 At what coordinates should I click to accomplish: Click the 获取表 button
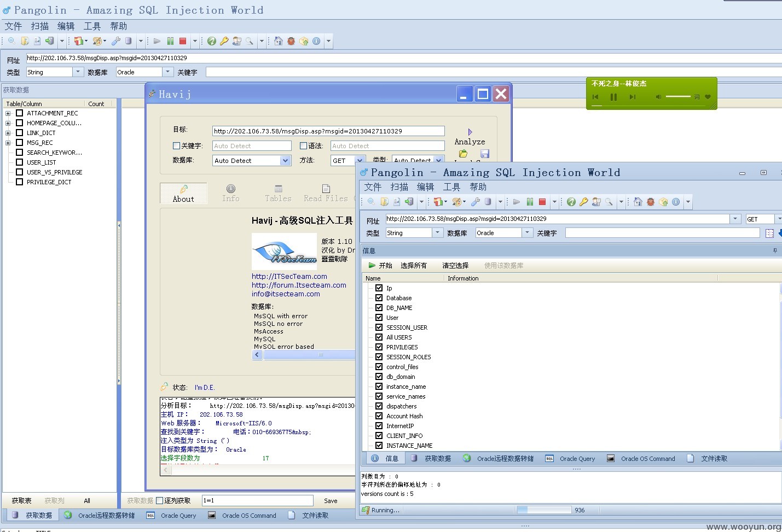[22, 500]
